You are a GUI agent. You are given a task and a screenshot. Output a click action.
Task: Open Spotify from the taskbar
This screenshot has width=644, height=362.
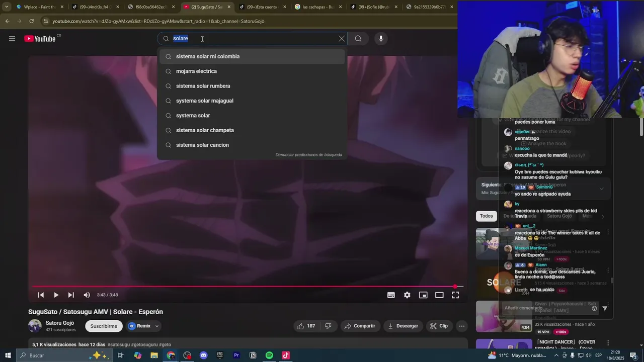pyautogui.click(x=269, y=355)
